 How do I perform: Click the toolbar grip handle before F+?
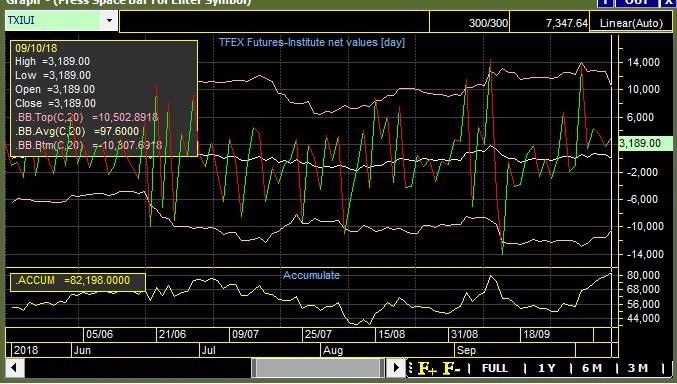click(411, 368)
